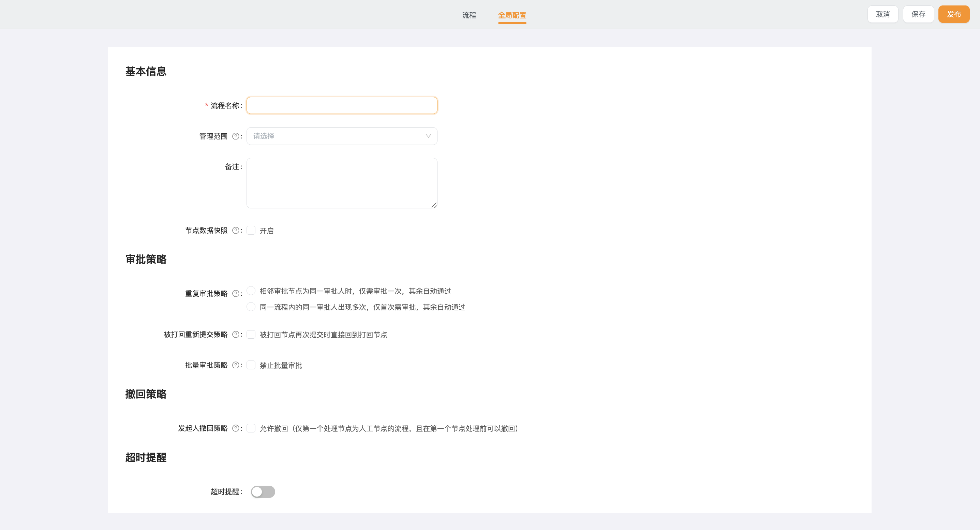Click help icon beside 发起人撤回策略
The height and width of the screenshot is (530, 980).
236,428
